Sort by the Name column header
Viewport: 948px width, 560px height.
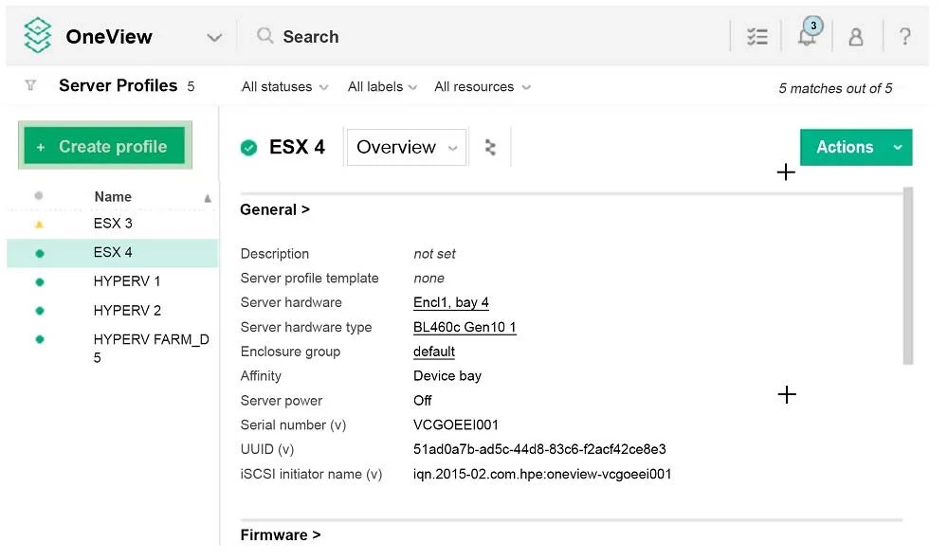(x=113, y=197)
